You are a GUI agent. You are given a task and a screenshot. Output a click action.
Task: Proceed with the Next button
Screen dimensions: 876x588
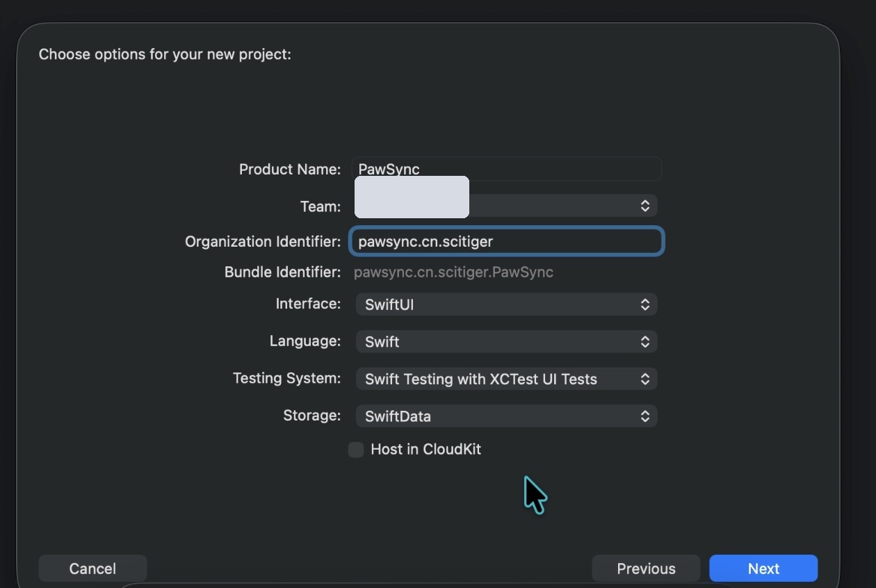763,569
